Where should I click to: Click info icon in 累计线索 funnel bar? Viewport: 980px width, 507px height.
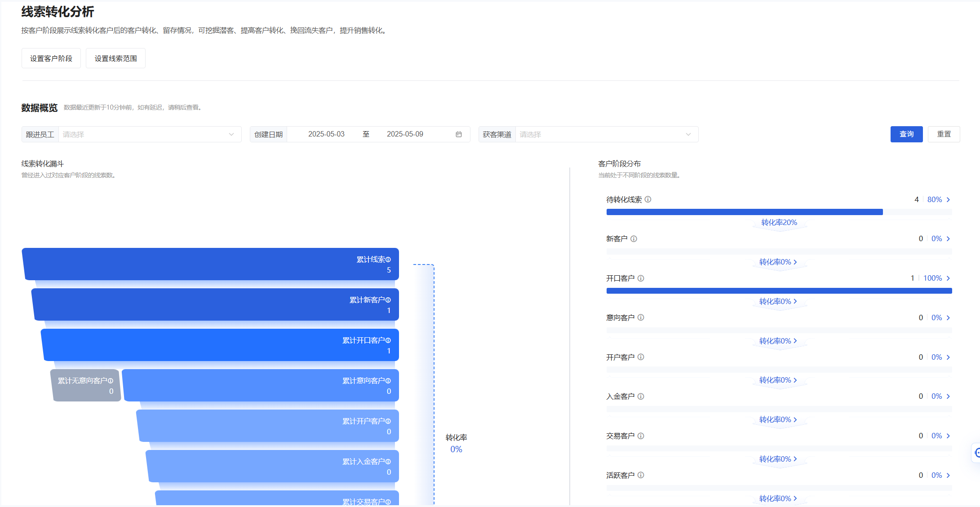[x=388, y=260]
